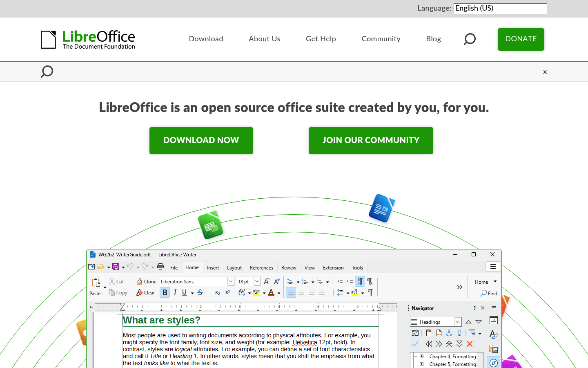Image resolution: width=588 pixels, height=368 pixels.
Task: Toggle Bold formatting
Action: [x=165, y=292]
